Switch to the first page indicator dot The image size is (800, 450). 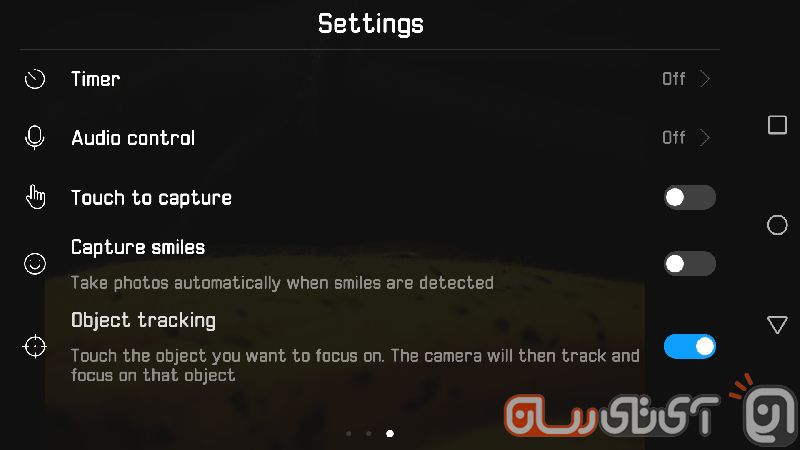click(348, 434)
